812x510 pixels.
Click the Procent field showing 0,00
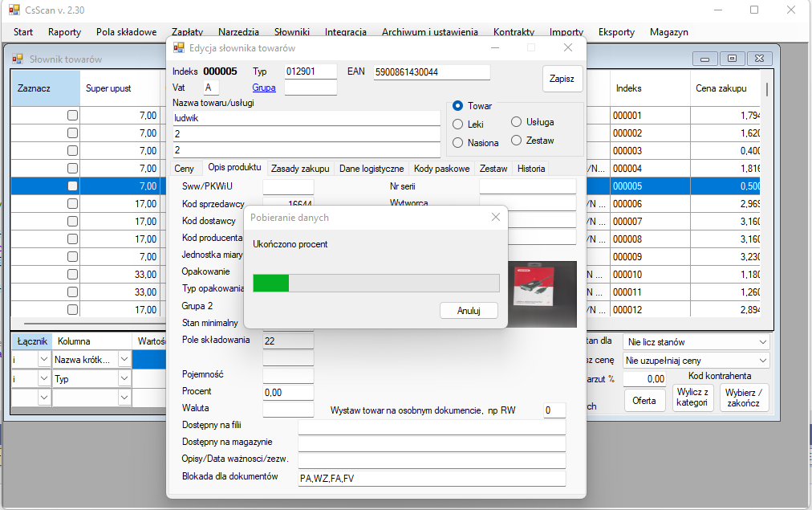click(288, 393)
